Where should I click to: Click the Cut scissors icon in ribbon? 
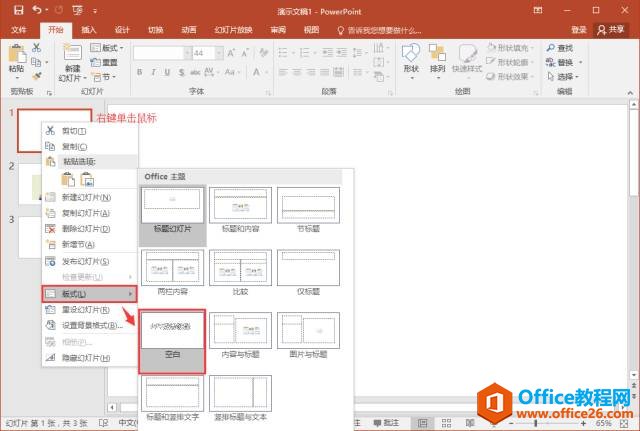[x=37, y=47]
